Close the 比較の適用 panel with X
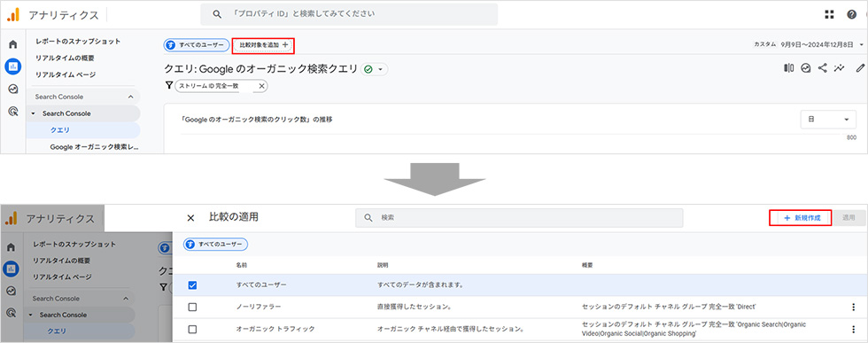Viewport: 868px width, 343px height. (x=191, y=218)
